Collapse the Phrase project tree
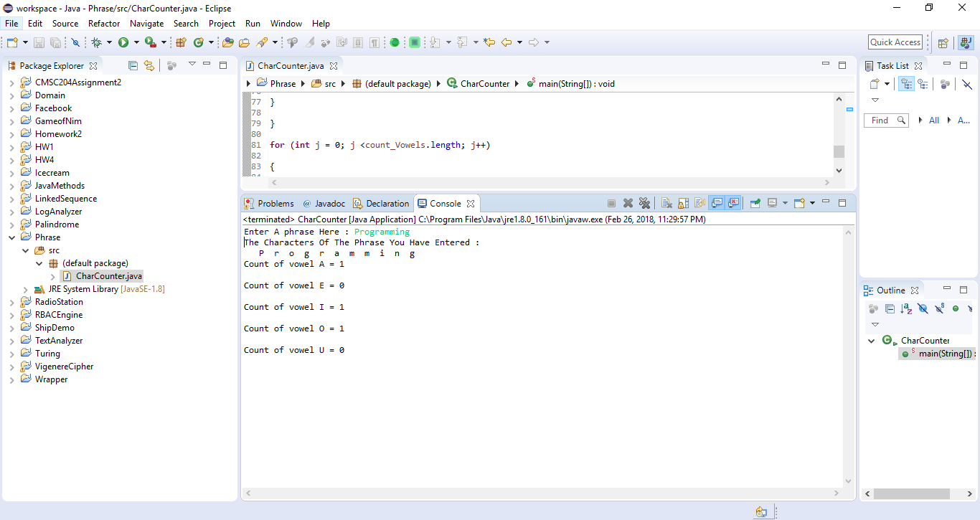Screen dimensions: 980x520 point(11,237)
